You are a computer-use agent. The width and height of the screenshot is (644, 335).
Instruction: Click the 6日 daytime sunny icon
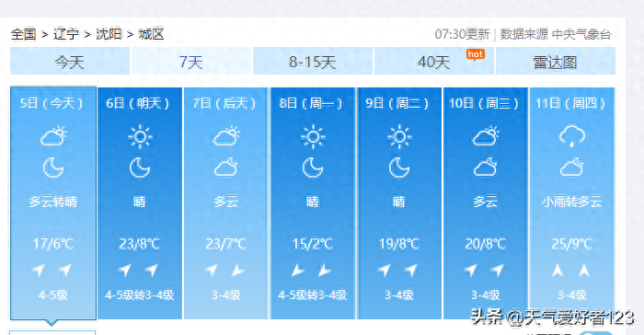tap(140, 136)
